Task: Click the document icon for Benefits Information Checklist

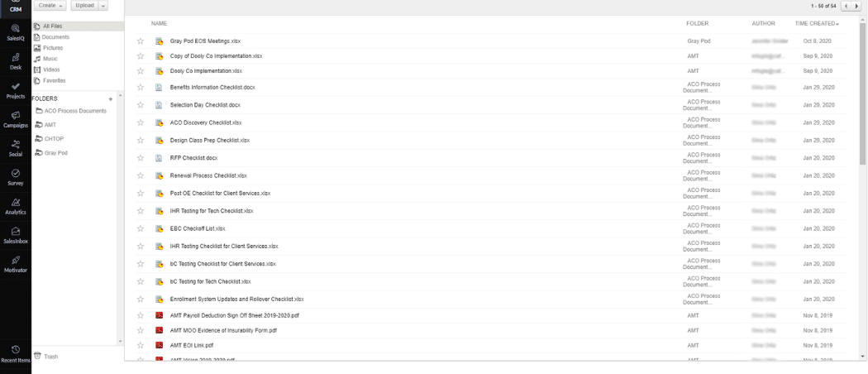Action: pyautogui.click(x=159, y=87)
